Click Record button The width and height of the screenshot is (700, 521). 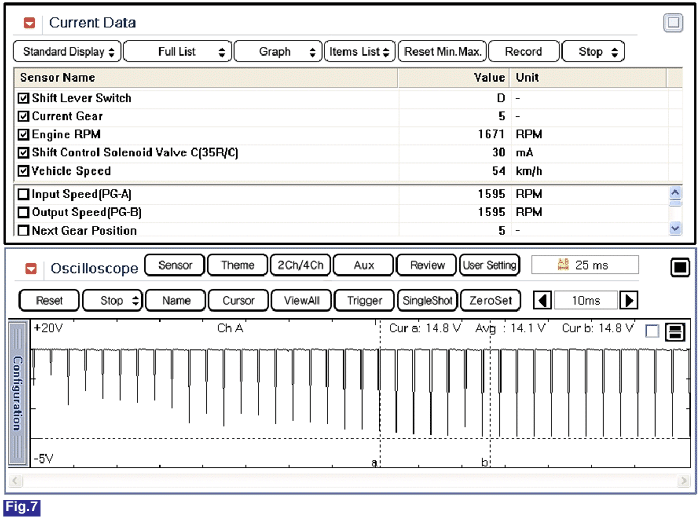click(x=524, y=51)
